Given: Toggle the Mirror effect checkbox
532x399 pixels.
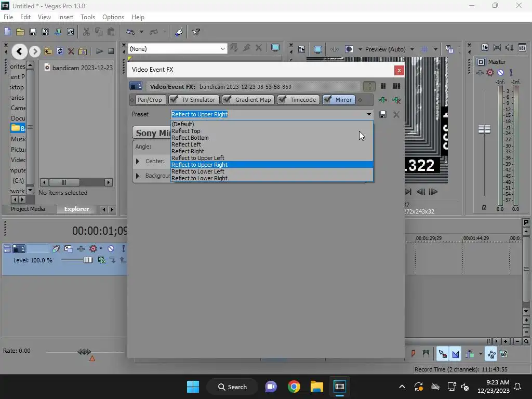Looking at the screenshot, I should (327, 99).
